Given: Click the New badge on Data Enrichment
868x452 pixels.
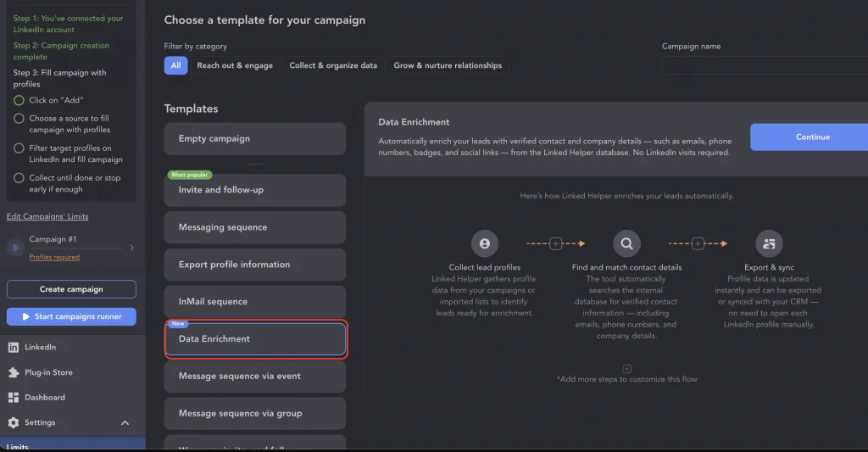Looking at the screenshot, I should [178, 323].
